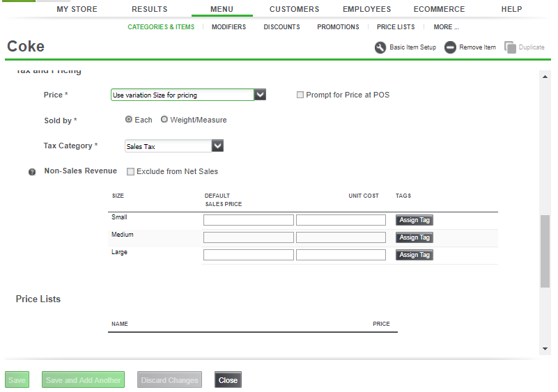The width and height of the screenshot is (558, 392).
Task: Click the Discard Changes button
Action: click(x=169, y=380)
